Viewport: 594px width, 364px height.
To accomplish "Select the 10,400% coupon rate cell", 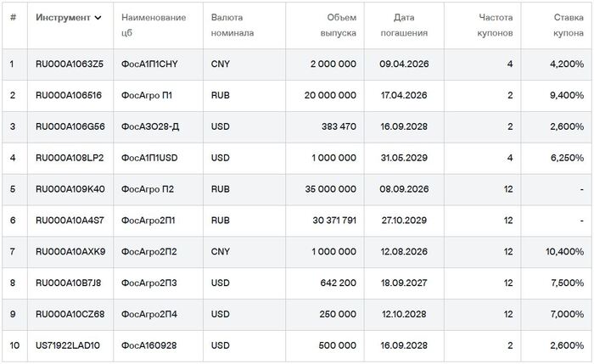I will click(564, 252).
